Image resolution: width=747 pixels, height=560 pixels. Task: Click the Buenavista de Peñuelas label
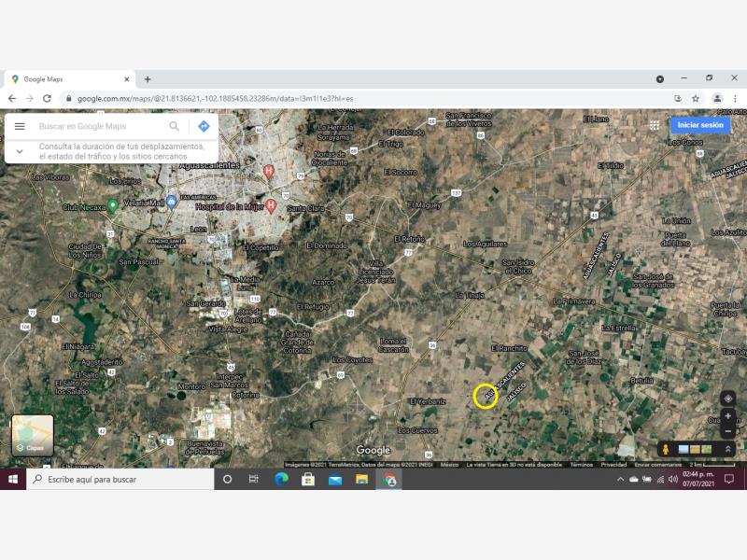coord(204,448)
